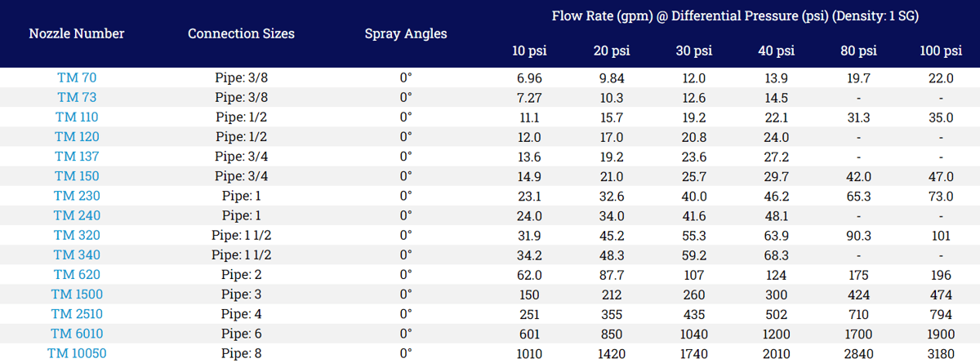
Task: Click the TM 110 nozzle link
Action: 77,117
